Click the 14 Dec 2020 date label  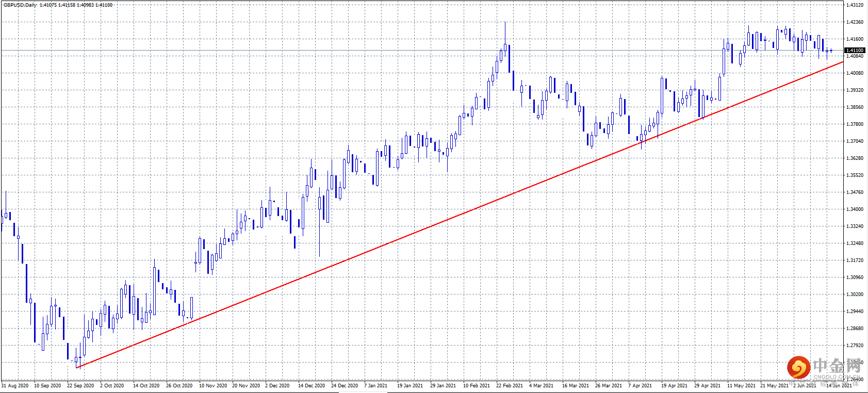click(x=312, y=386)
